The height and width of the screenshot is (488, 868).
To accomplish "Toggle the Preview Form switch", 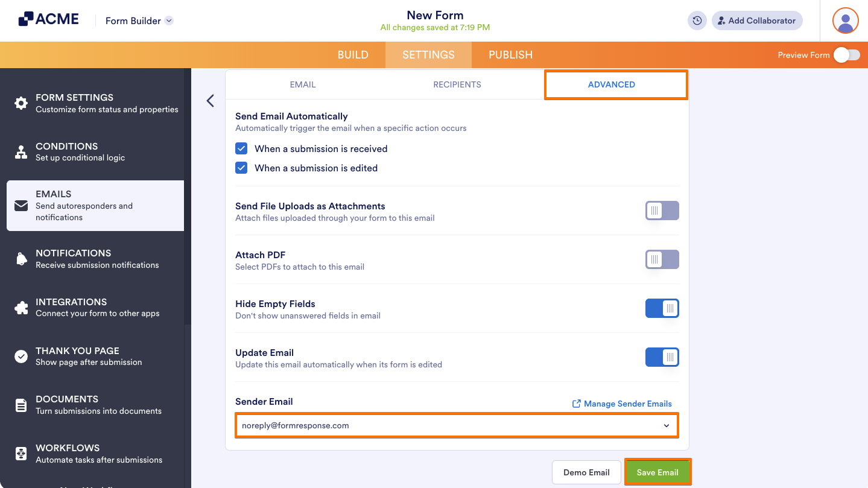I will pos(847,55).
